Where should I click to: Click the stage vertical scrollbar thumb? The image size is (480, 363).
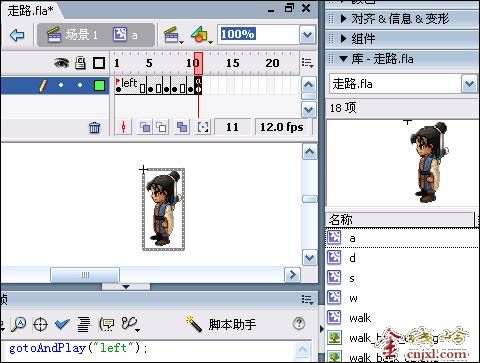tap(309, 199)
